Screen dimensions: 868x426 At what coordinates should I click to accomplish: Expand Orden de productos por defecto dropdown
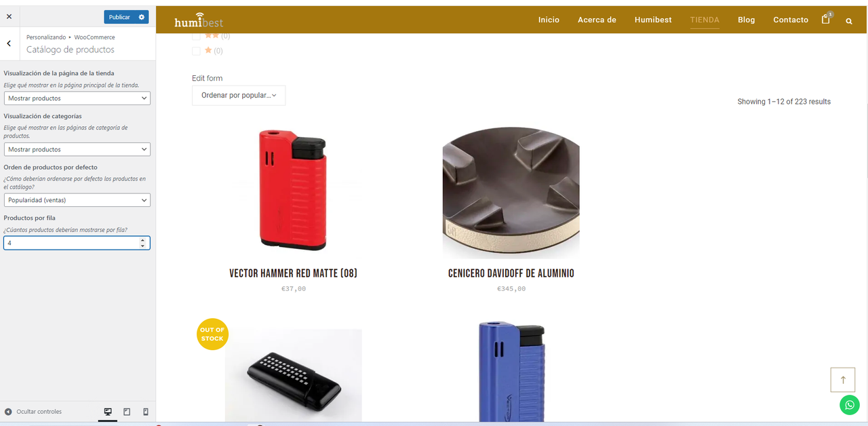[77, 200]
